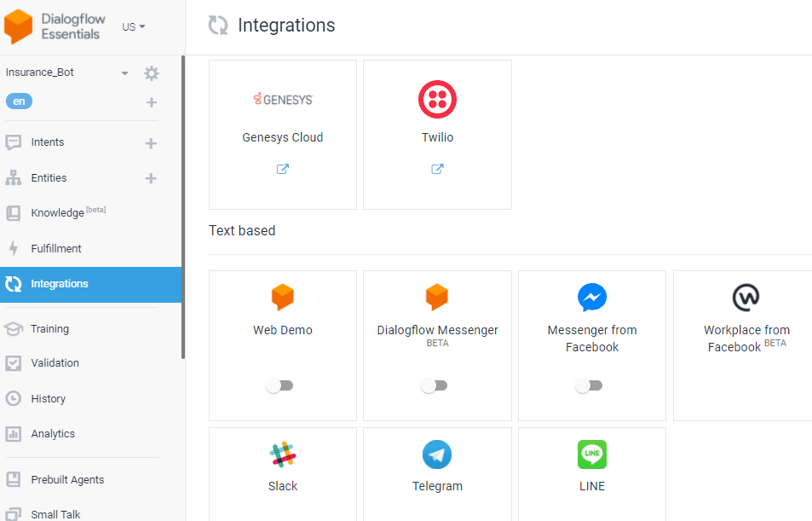The width and height of the screenshot is (812, 521).
Task: Click the Integrations page title text
Action: [x=286, y=26]
